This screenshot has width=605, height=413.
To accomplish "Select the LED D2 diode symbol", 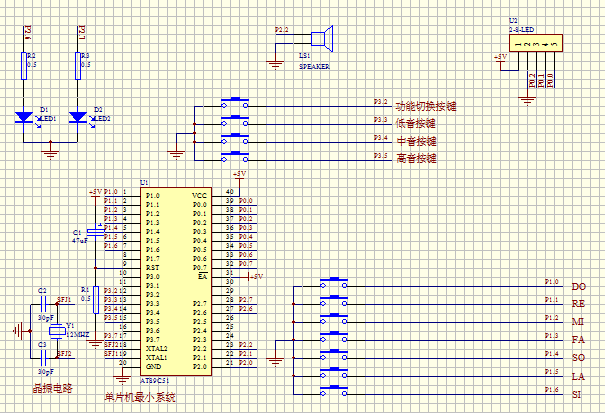I will coord(78,117).
